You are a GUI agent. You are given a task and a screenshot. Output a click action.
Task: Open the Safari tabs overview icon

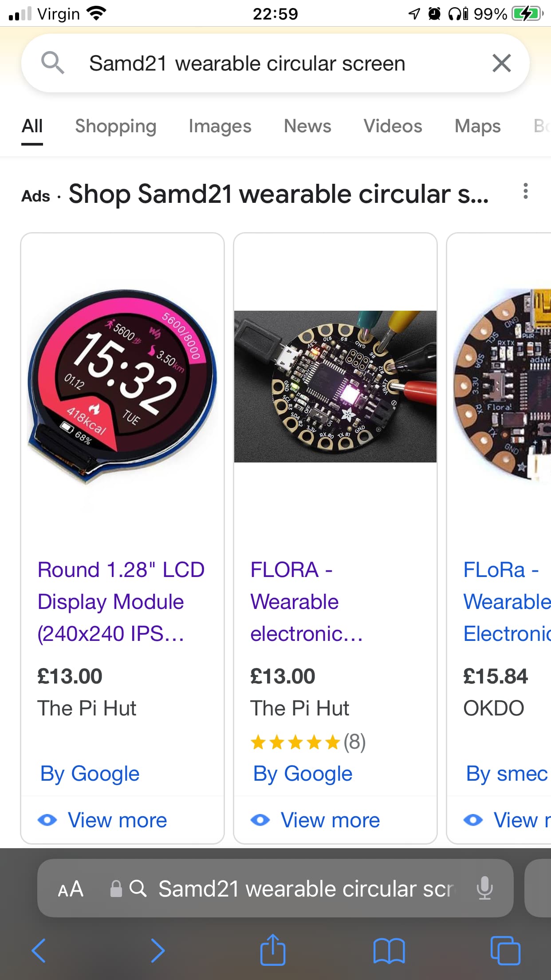[x=505, y=951]
